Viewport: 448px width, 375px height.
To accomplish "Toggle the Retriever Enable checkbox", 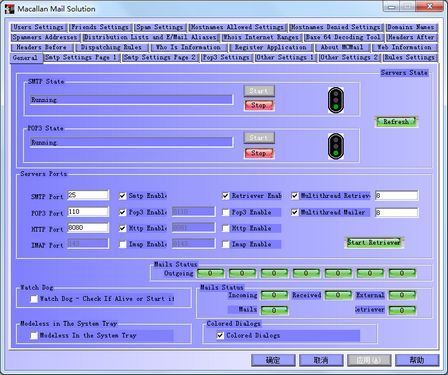I will coord(226,196).
